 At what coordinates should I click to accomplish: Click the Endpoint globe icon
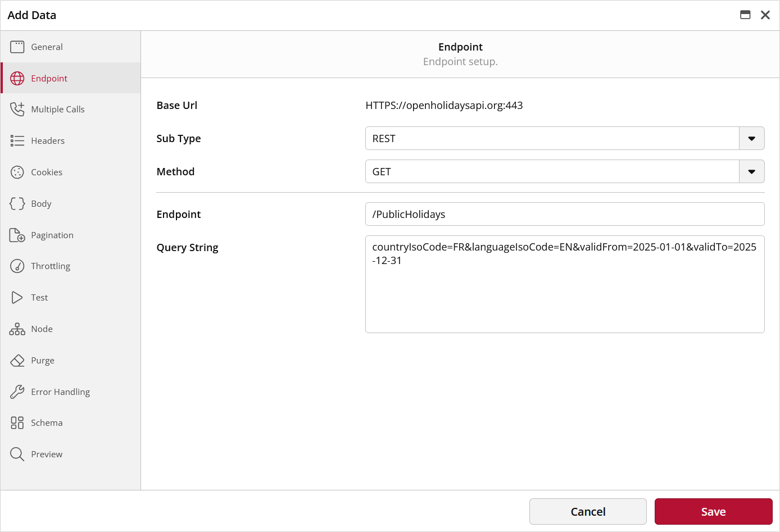(x=17, y=78)
